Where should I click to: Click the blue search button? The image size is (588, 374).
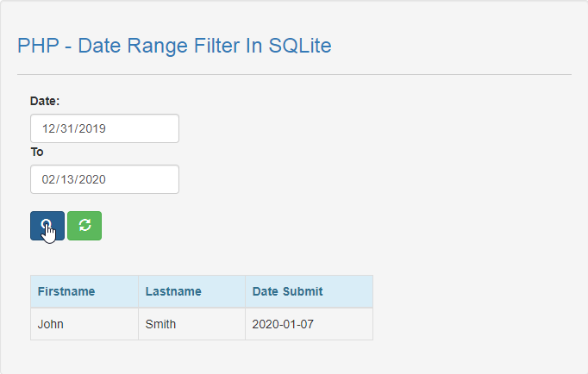tap(47, 226)
